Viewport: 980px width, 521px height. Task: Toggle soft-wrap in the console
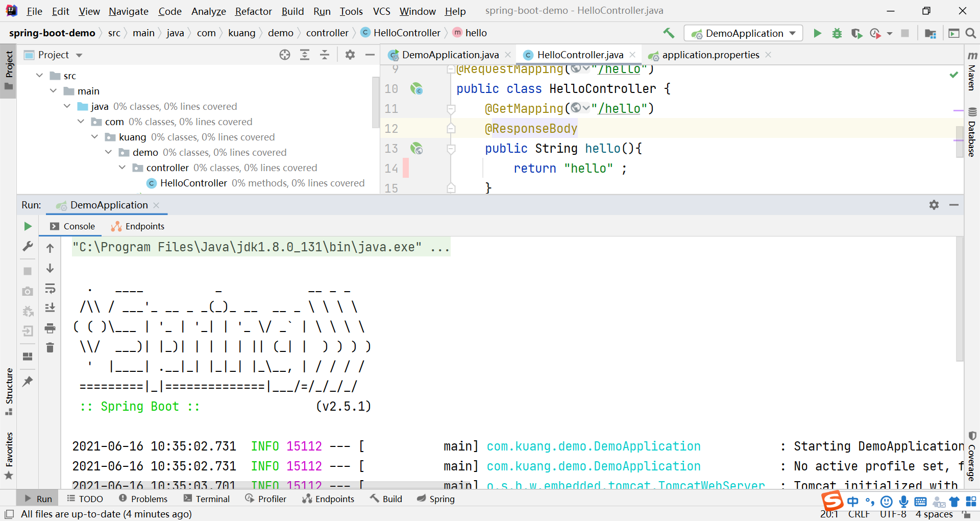click(50, 289)
